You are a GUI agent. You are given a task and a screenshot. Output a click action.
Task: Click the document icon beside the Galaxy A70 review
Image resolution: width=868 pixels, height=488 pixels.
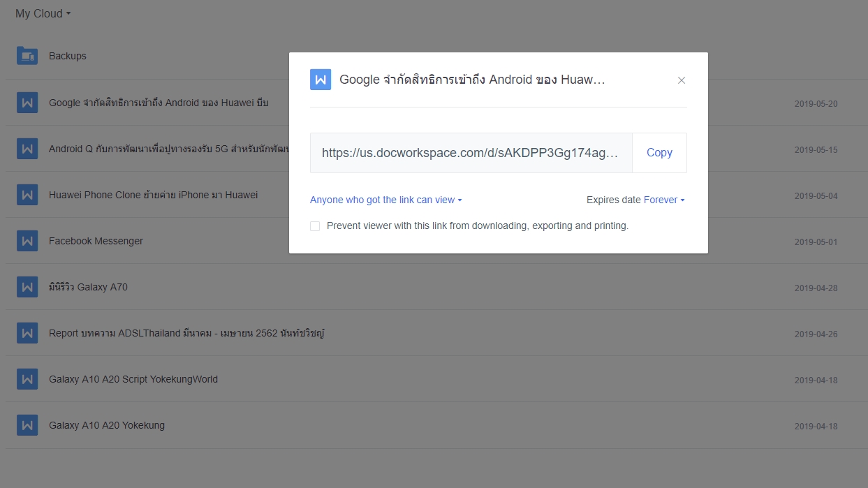pos(27,287)
